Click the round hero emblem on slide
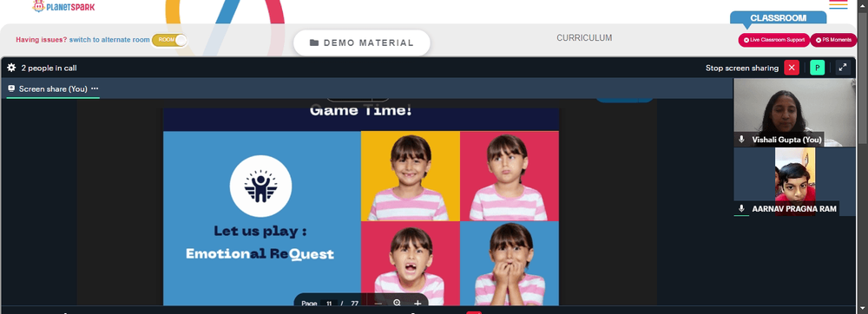868x314 pixels. (x=260, y=186)
